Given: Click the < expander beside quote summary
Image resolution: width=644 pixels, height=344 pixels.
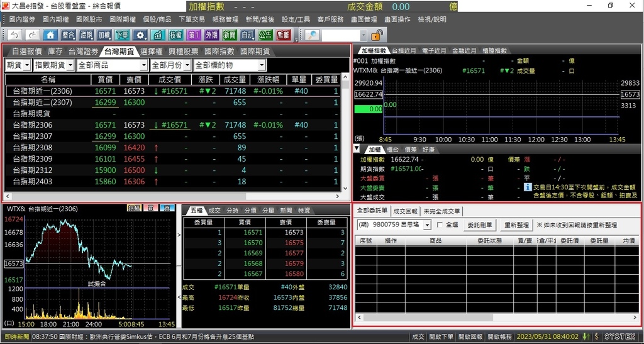Looking at the screenshot, I should tap(179, 297).
